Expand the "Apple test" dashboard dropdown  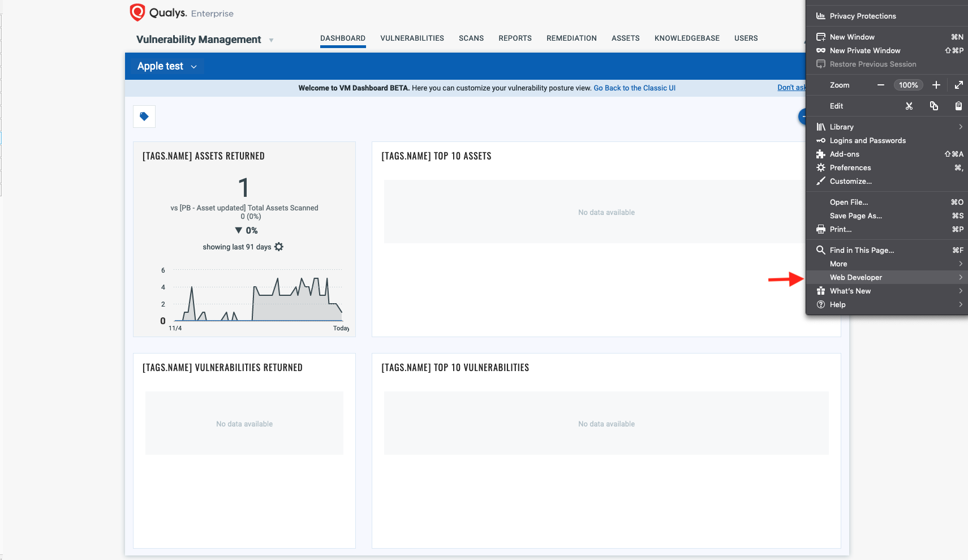click(x=194, y=66)
